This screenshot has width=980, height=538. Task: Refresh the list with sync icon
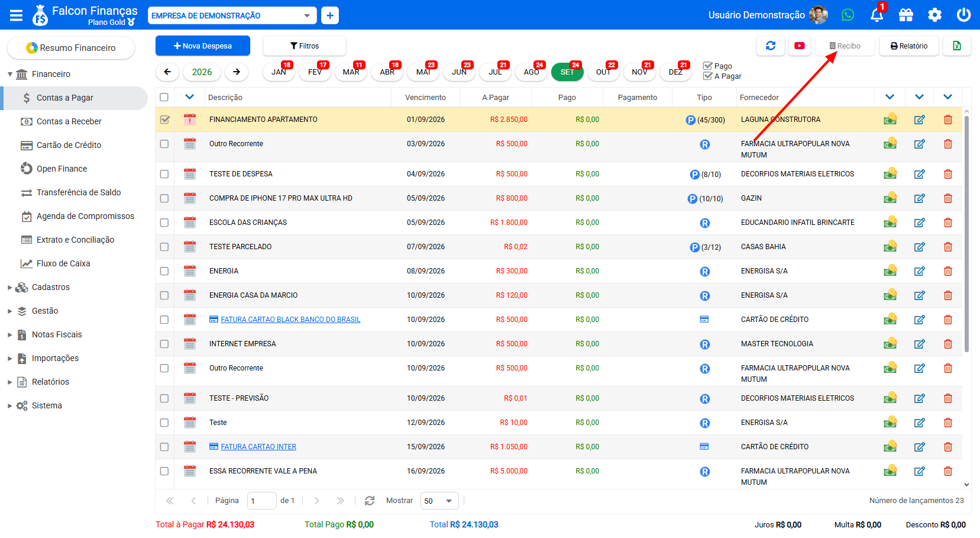tap(771, 46)
